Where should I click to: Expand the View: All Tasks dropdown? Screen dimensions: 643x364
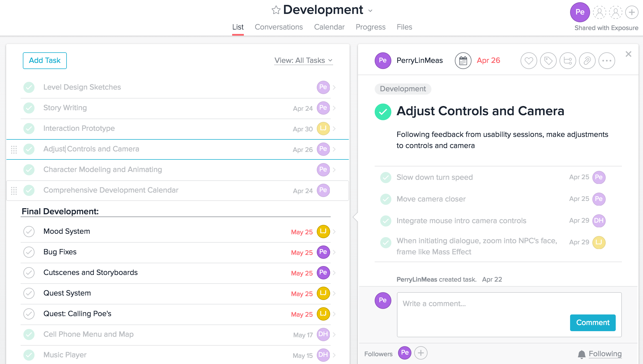(x=303, y=60)
